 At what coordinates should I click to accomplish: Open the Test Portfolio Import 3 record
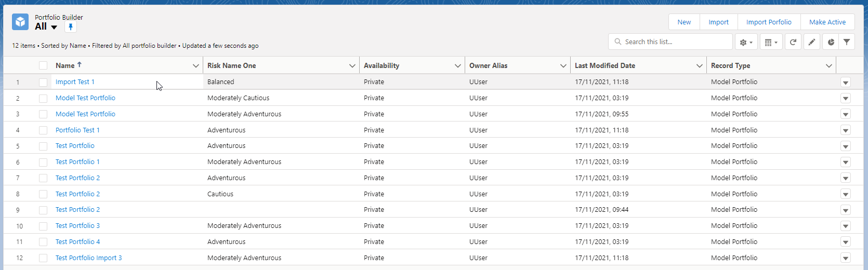point(89,258)
